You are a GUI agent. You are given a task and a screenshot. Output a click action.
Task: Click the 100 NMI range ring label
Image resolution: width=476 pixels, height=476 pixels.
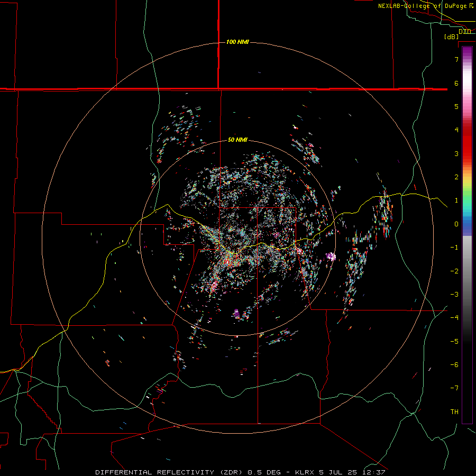(x=237, y=42)
